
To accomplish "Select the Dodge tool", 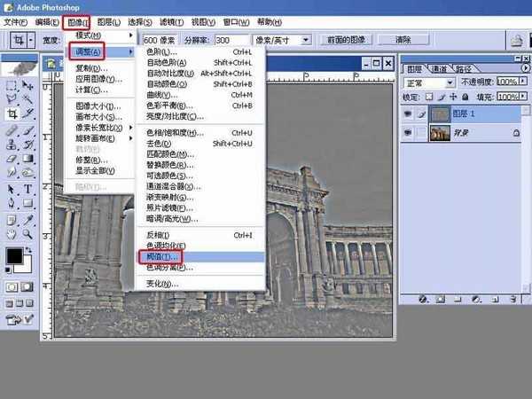I will click(27, 172).
